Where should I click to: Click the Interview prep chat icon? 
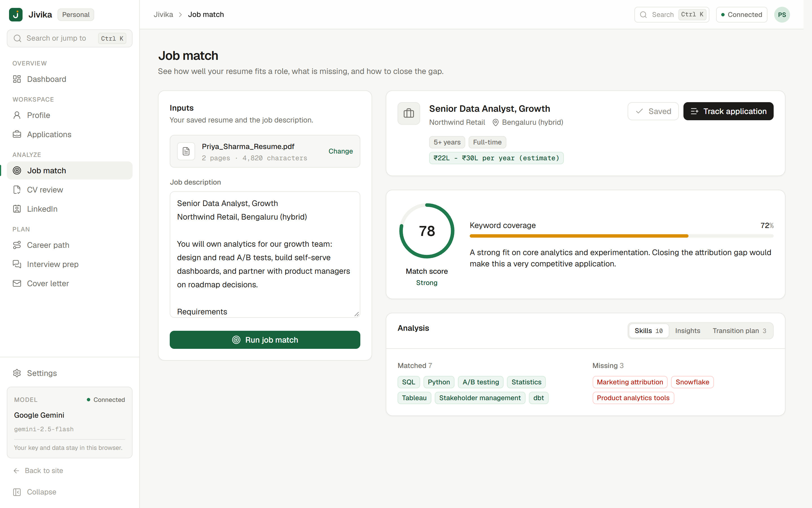tap(17, 264)
